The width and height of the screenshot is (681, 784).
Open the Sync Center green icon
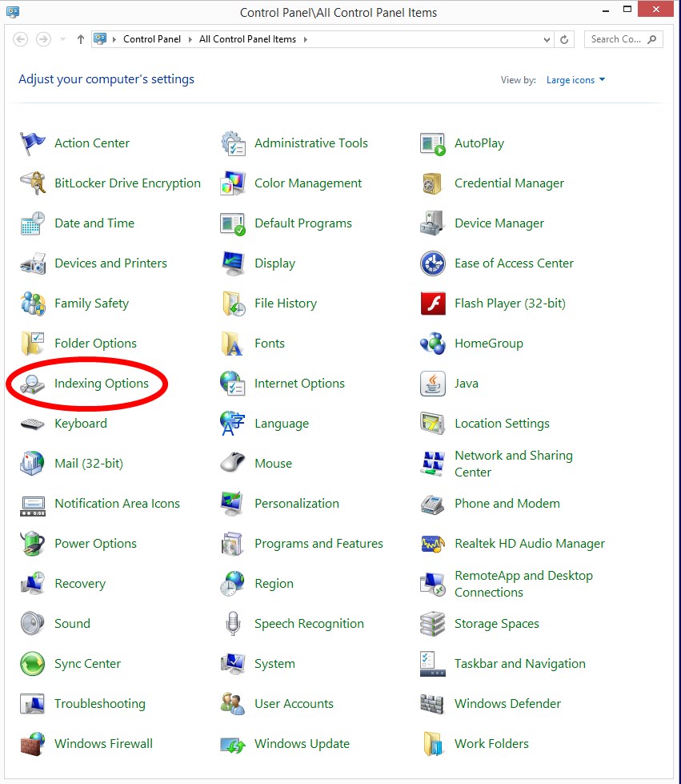tap(33, 664)
